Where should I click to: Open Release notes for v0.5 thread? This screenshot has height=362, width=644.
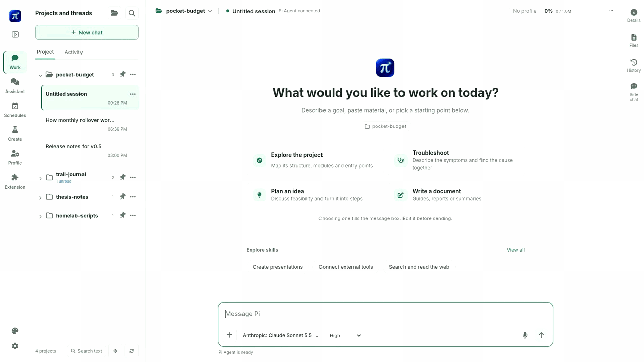90,151
